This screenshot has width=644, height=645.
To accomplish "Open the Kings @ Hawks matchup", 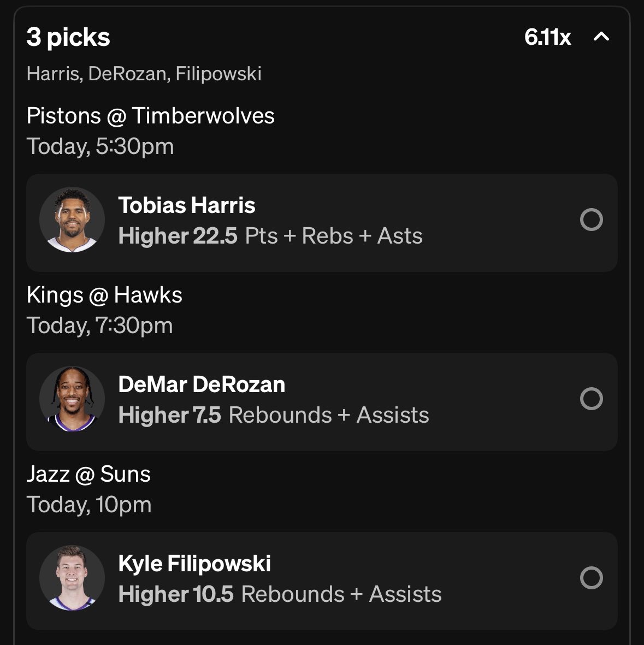I will tap(104, 295).
